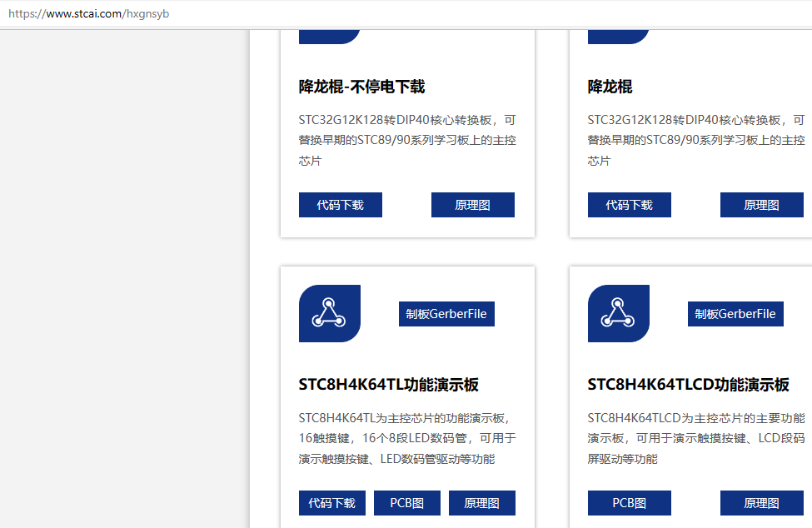
Task: Download code for the 降龙棍 card
Action: [x=630, y=205]
